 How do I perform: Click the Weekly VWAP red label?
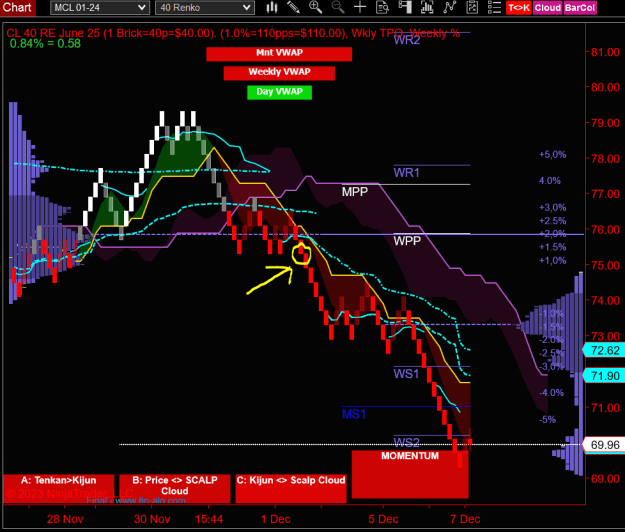point(279,73)
